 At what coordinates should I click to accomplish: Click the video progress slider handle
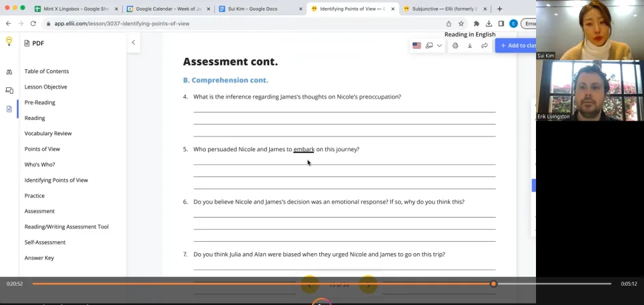(x=493, y=284)
